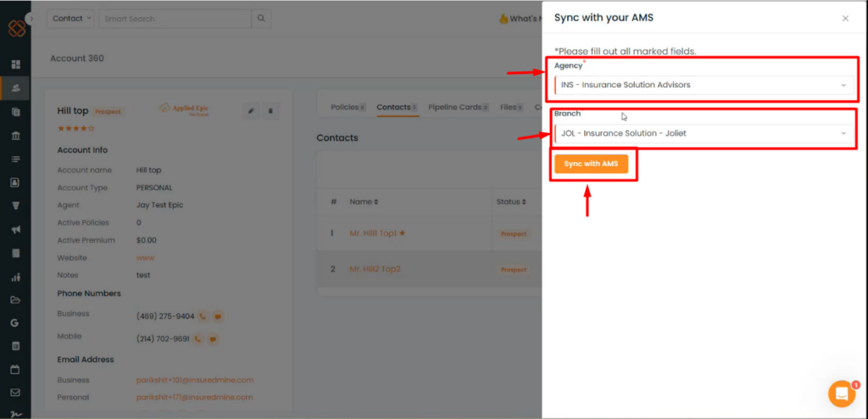Open the folder icon in sidebar
The width and height of the screenshot is (868, 419).
pos(15,300)
